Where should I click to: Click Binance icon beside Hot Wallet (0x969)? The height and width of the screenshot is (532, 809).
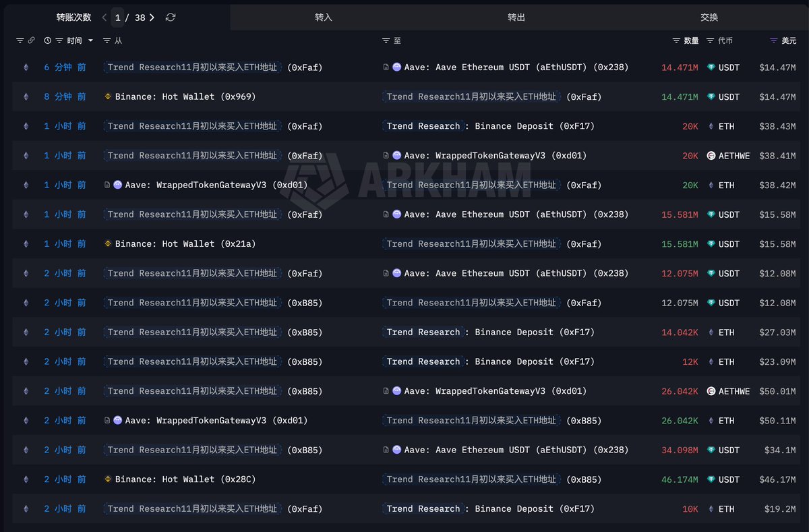click(x=108, y=97)
